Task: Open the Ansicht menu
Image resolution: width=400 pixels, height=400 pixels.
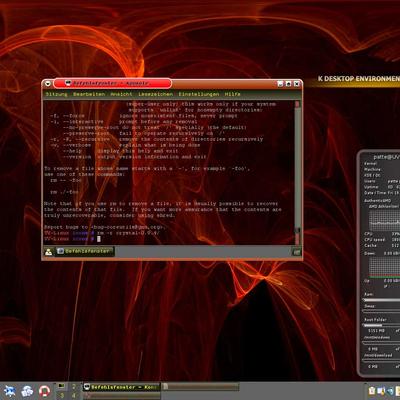Action: (121, 94)
